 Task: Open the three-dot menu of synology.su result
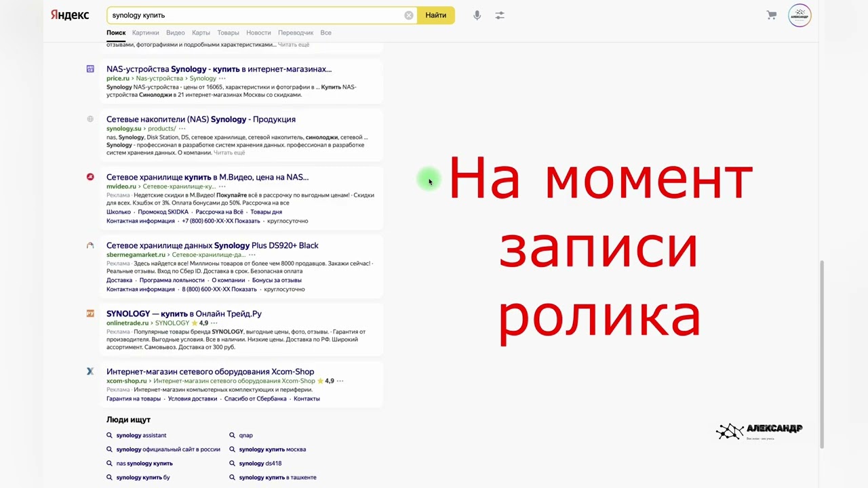[x=182, y=129]
